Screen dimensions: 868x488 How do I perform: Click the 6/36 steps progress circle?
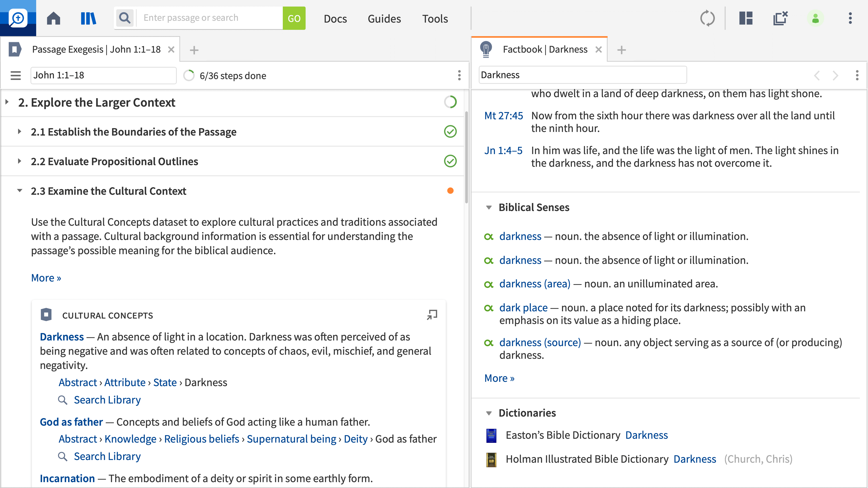189,75
